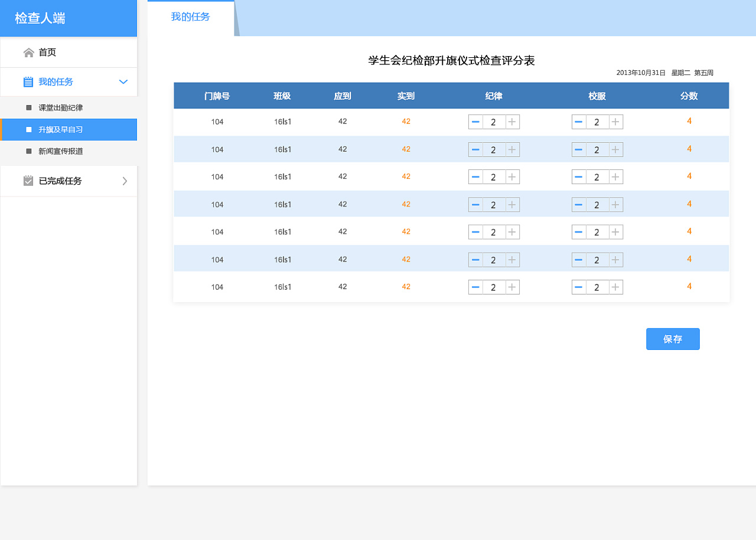The height and width of the screenshot is (540, 756).
Task: Increase the 纪律 score in the second row
Action: click(x=513, y=149)
